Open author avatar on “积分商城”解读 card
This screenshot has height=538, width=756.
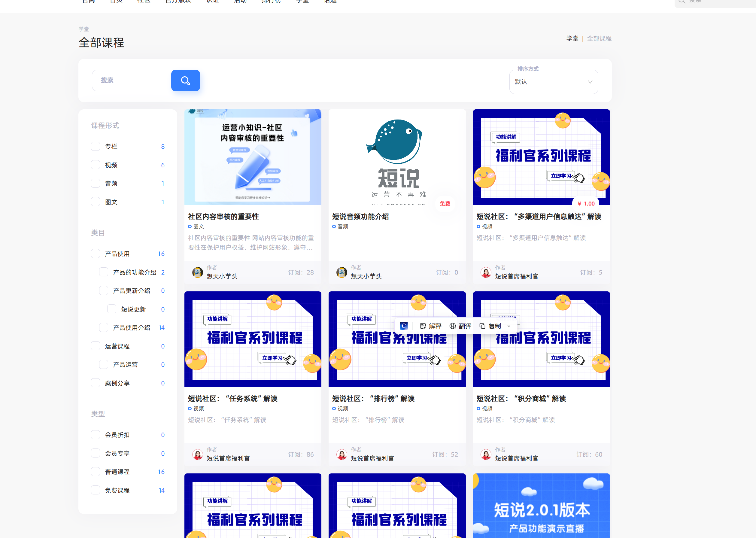(x=486, y=454)
